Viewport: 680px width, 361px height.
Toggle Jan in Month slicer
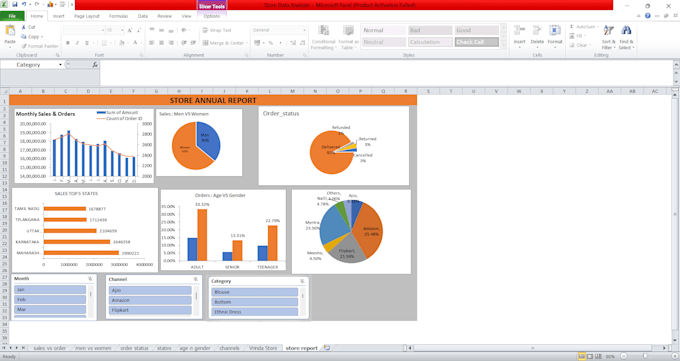[50, 289]
